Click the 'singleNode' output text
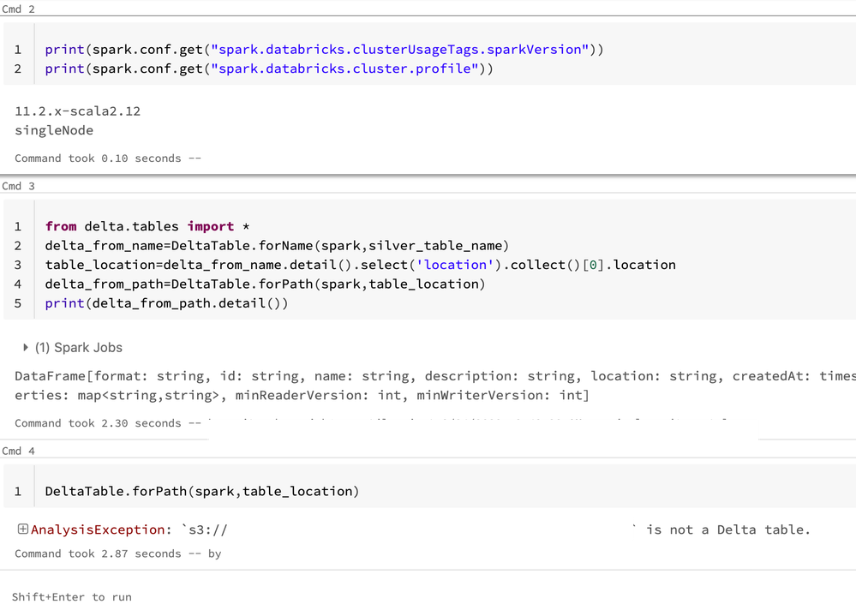This screenshot has width=856, height=616. point(54,130)
